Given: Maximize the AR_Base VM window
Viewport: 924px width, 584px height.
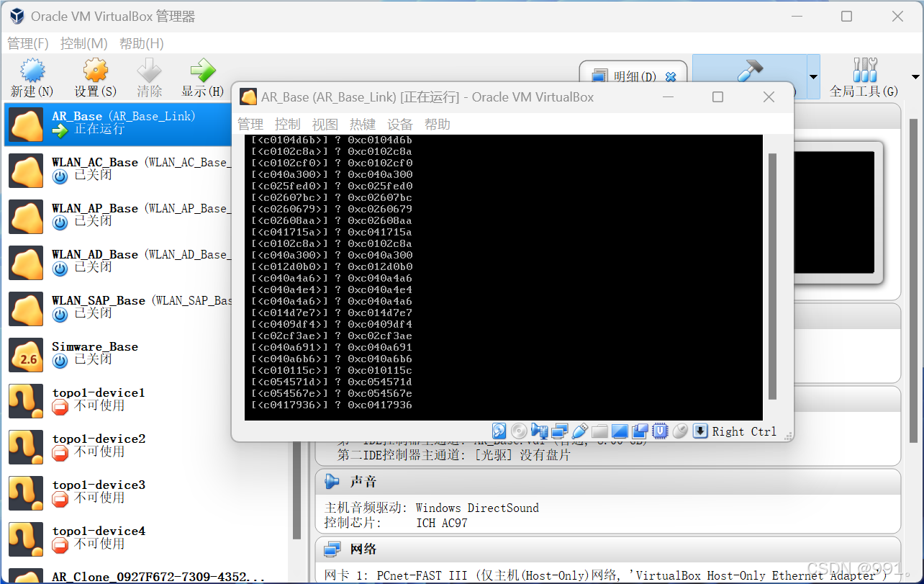Looking at the screenshot, I should click(717, 96).
